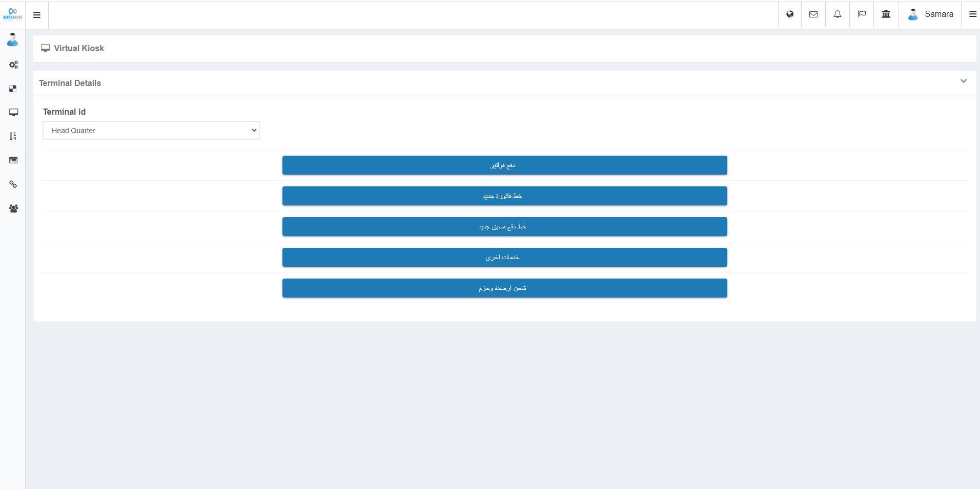The width and height of the screenshot is (980, 489).
Task: Click the flag icon in top bar
Action: [862, 14]
